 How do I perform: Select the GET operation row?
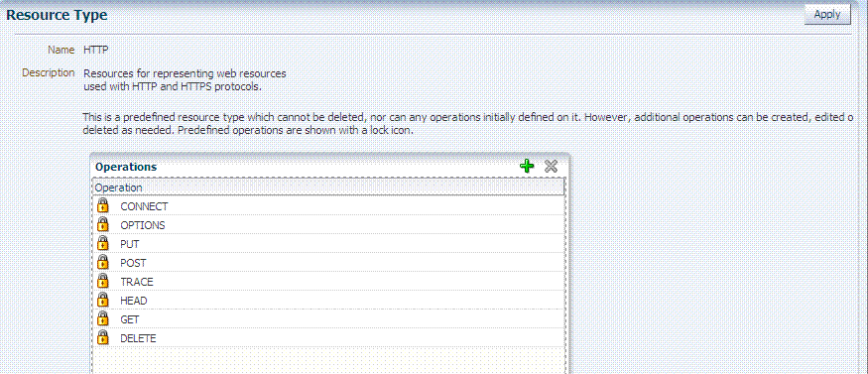(328, 318)
